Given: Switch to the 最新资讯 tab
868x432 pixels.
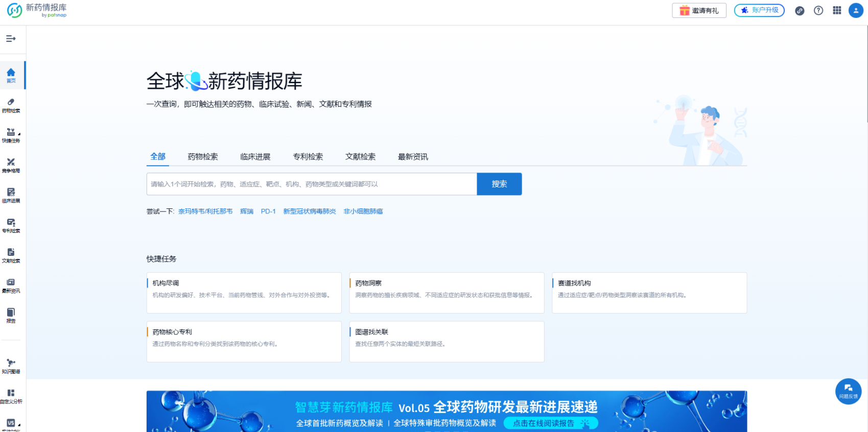Looking at the screenshot, I should coord(413,157).
